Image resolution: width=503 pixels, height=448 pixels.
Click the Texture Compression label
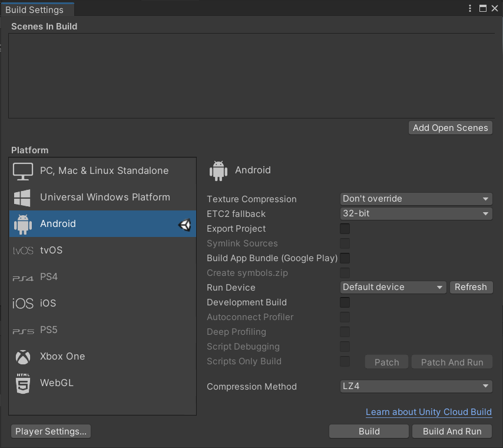[251, 199]
